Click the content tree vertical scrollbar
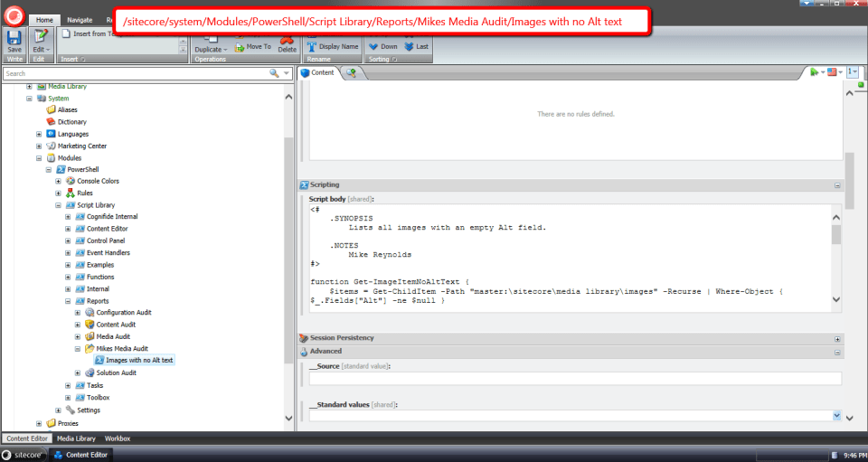Viewport: 868px width, 462px height. point(288,250)
